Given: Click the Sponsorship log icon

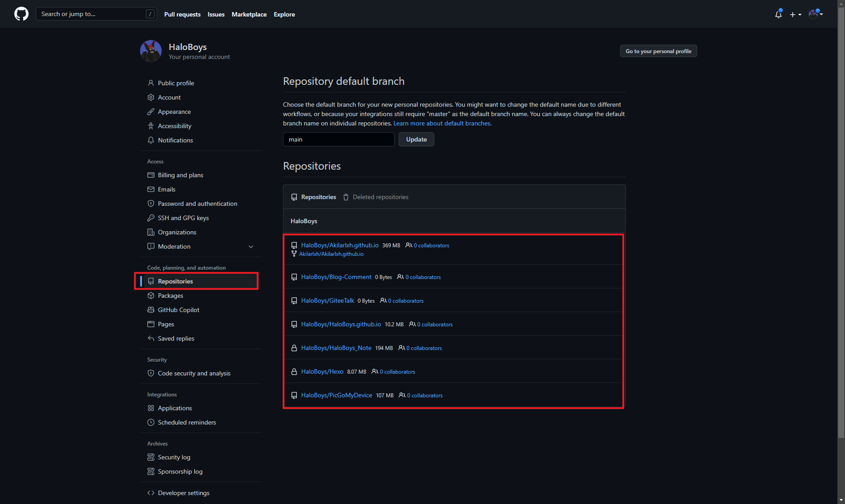Looking at the screenshot, I should coord(151,471).
